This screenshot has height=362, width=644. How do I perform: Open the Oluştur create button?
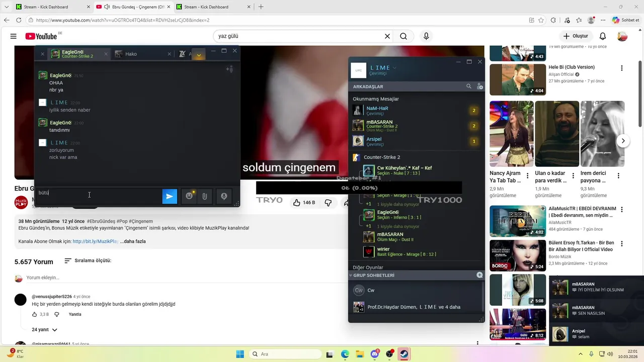pos(576,36)
